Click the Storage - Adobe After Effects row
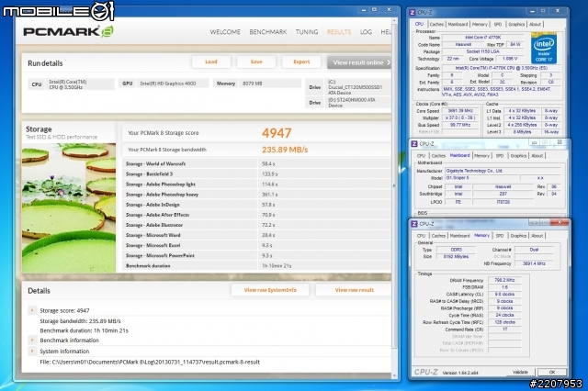588x391 pixels. tap(256, 215)
